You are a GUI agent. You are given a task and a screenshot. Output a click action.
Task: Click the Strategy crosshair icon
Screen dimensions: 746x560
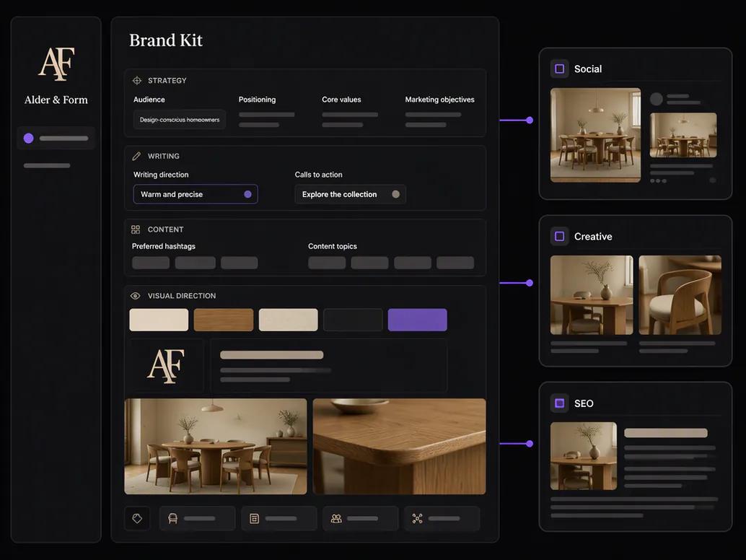click(x=137, y=80)
